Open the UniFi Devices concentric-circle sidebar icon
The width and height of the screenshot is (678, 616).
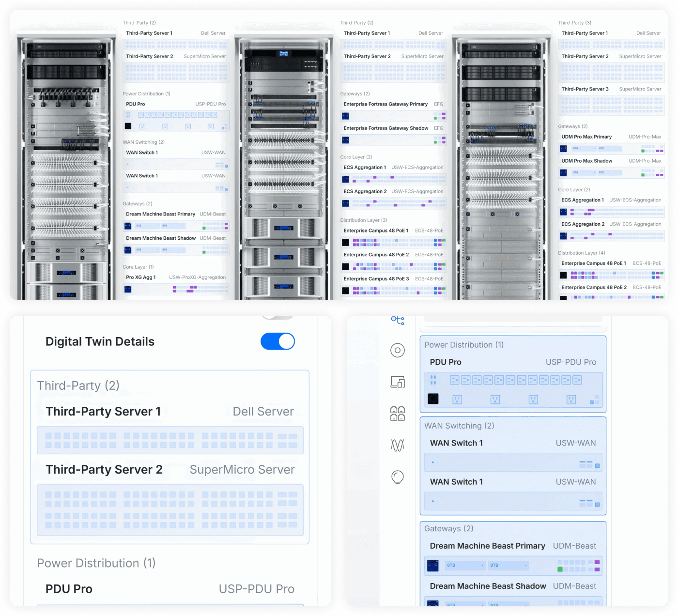pyautogui.click(x=398, y=350)
